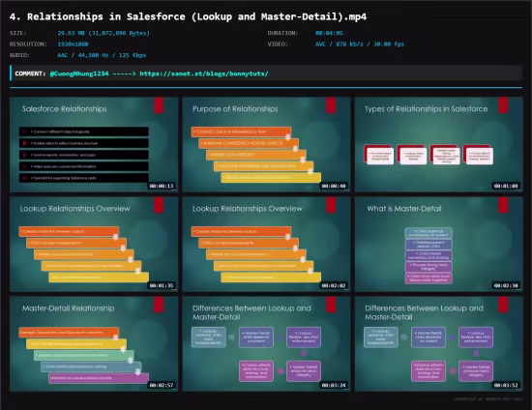Click the @CuongNhung1234 username in comment

coord(79,73)
